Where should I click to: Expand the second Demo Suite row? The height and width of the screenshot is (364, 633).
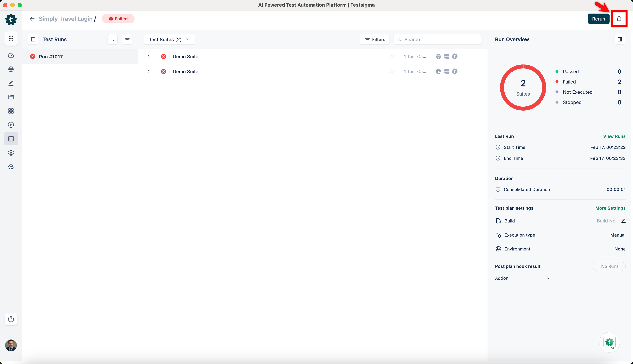(149, 71)
